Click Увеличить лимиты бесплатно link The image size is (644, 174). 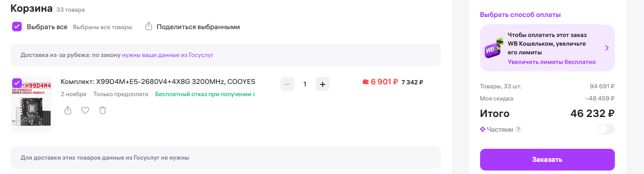pyautogui.click(x=551, y=62)
